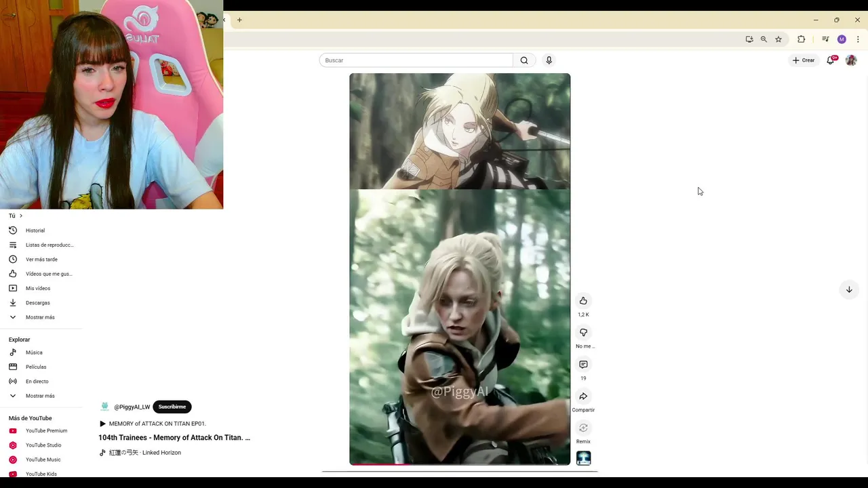Click the Remix icon
The height and width of the screenshot is (488, 868).
point(583,428)
